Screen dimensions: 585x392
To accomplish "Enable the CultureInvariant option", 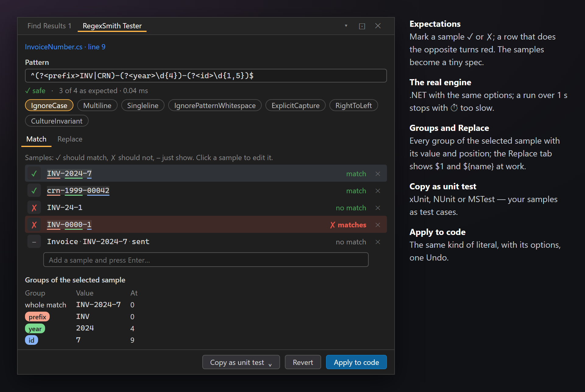I will (57, 121).
